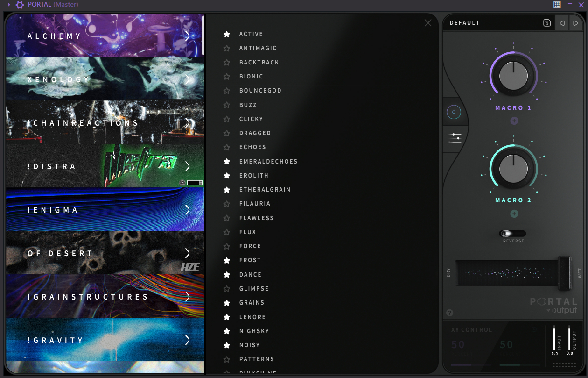Go to previous preset arrow
Image resolution: width=588 pixels, height=378 pixels.
(562, 23)
